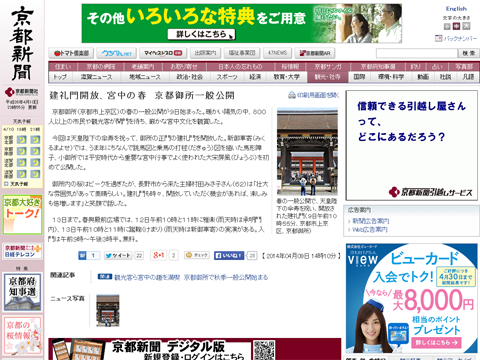Click the 京都新聞 logo
The height and width of the screenshot is (360, 480).
22,44
